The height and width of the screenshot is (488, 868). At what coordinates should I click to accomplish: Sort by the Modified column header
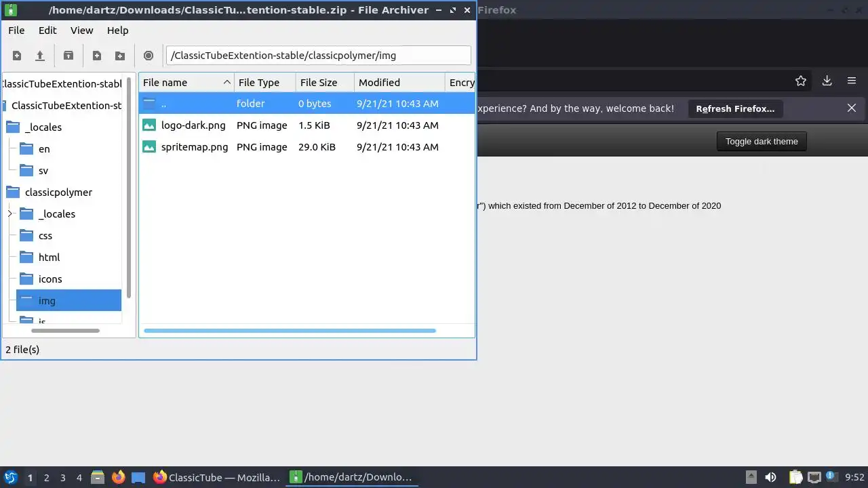[399, 83]
